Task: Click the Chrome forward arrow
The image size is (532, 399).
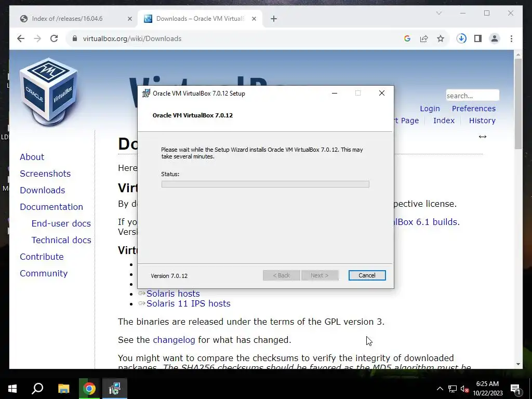Action: [x=37, y=38]
